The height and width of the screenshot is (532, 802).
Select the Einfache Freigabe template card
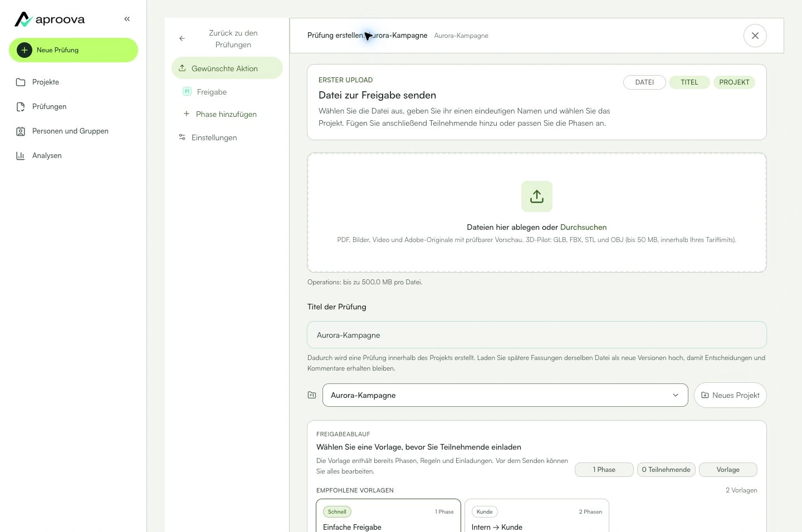coord(388,516)
